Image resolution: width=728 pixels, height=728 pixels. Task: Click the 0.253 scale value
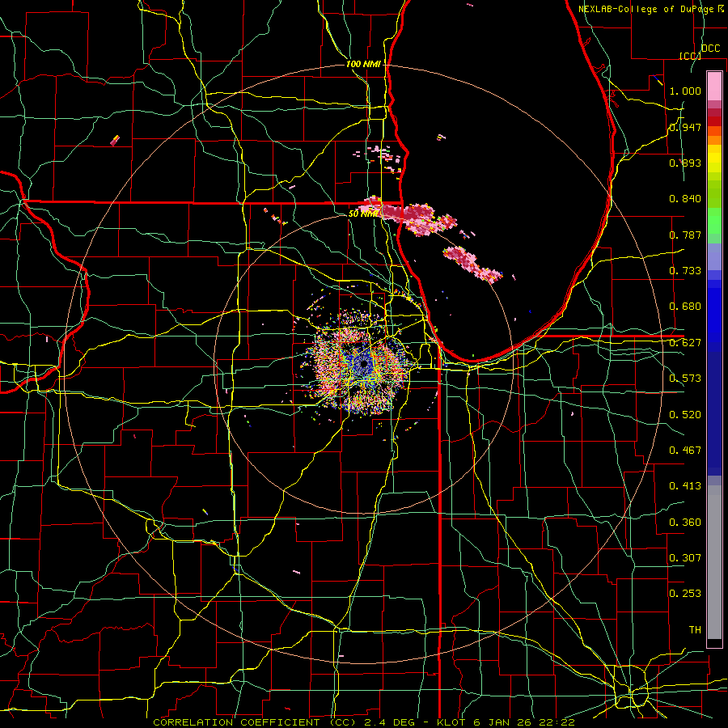point(685,594)
